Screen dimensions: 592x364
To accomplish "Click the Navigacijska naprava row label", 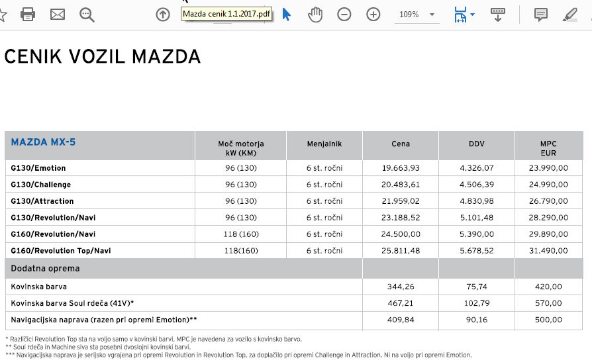I will point(104,320).
